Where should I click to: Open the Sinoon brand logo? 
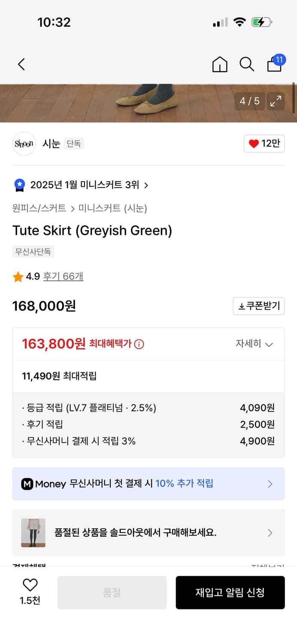(24, 144)
